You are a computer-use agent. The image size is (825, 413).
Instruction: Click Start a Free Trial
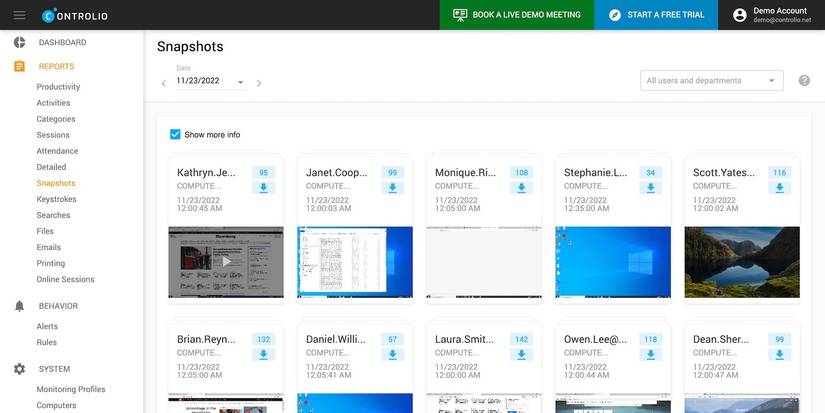pyautogui.click(x=656, y=15)
